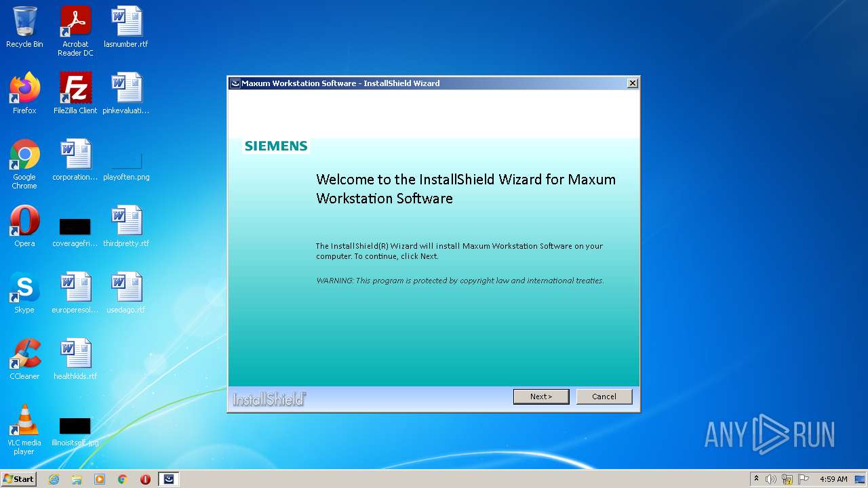The image size is (868, 488).
Task: Click the Show desktop button on the taskbar
Action: pos(861,479)
